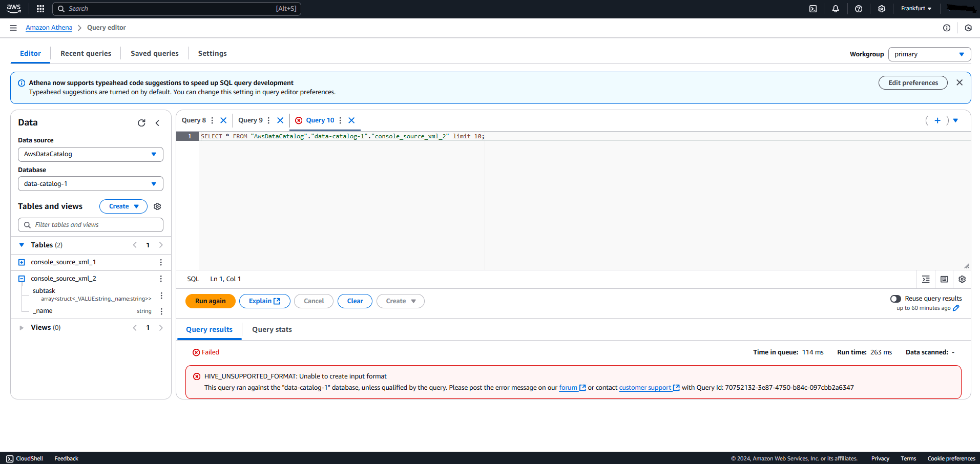Select the Query results tab
980x464 pixels.
pyautogui.click(x=209, y=329)
